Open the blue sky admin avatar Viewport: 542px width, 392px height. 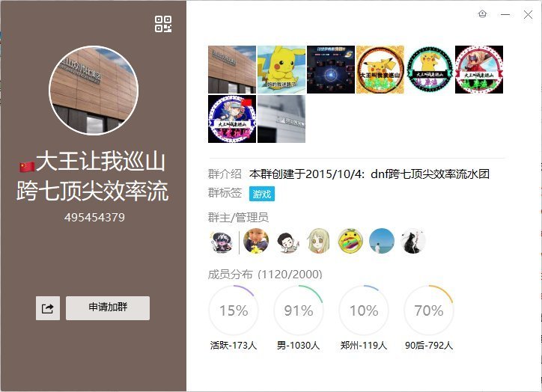(382, 241)
